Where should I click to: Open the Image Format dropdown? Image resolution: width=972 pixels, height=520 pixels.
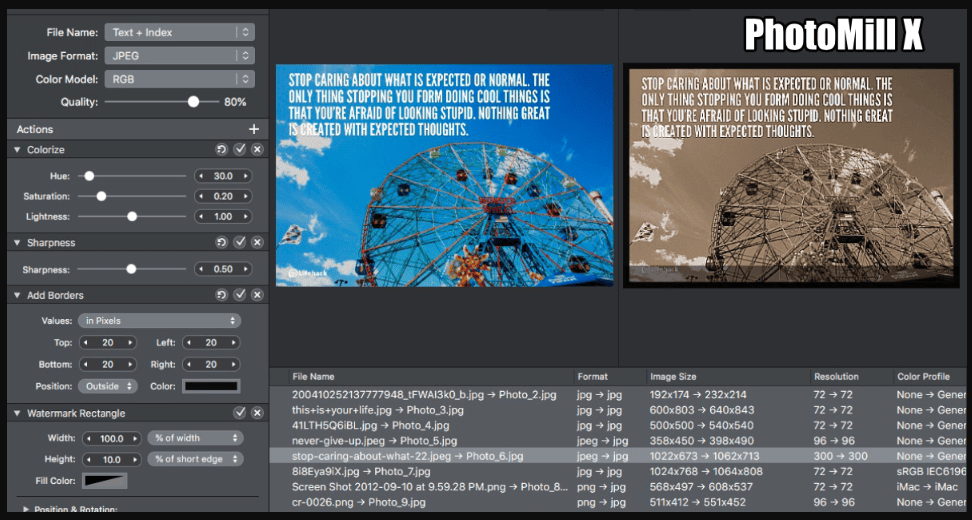click(180, 56)
